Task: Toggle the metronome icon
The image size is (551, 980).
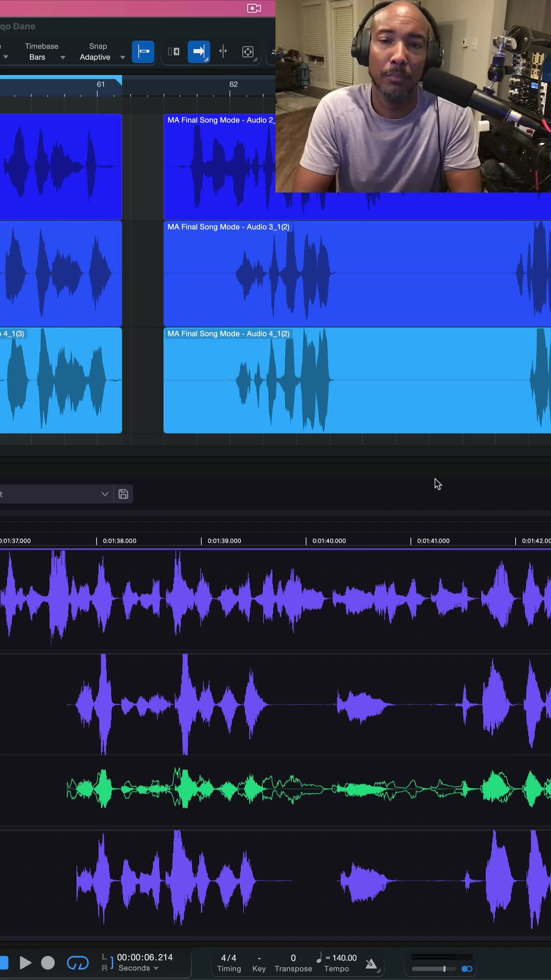Action: click(x=372, y=964)
